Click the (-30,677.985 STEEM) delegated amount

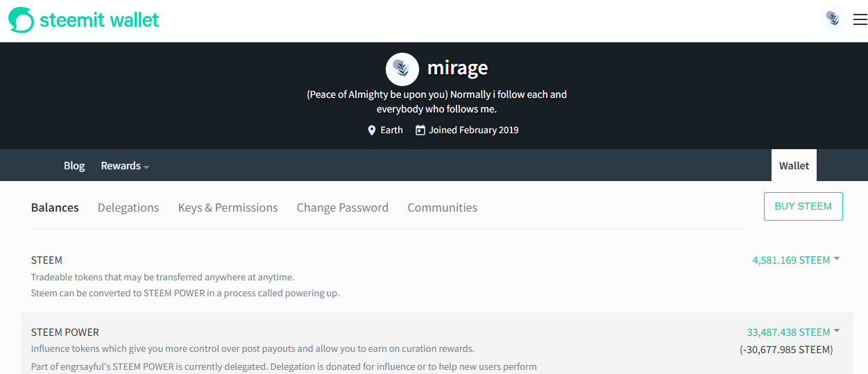[786, 350]
